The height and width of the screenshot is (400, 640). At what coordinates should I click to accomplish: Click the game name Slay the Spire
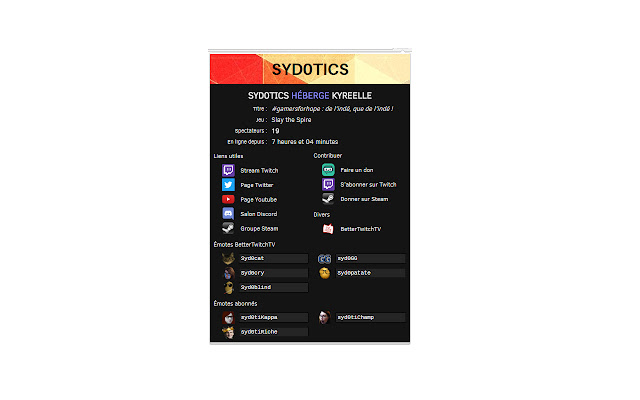[291, 120]
